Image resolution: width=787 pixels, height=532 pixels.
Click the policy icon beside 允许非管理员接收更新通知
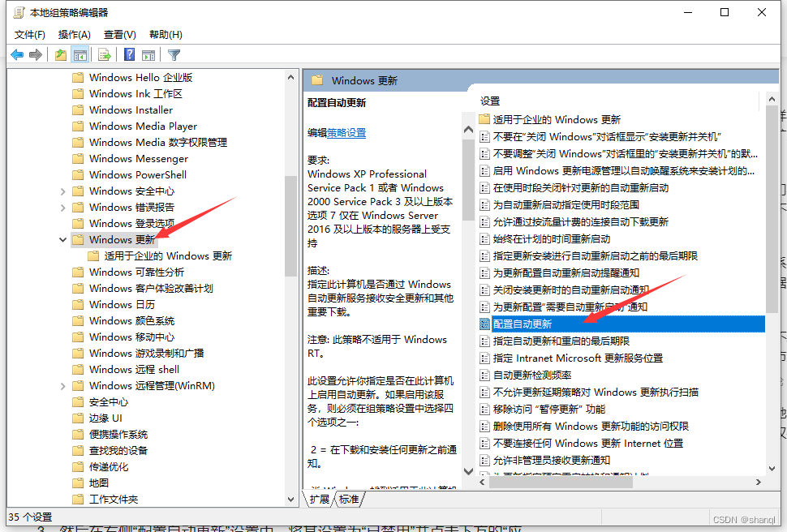[x=484, y=461]
